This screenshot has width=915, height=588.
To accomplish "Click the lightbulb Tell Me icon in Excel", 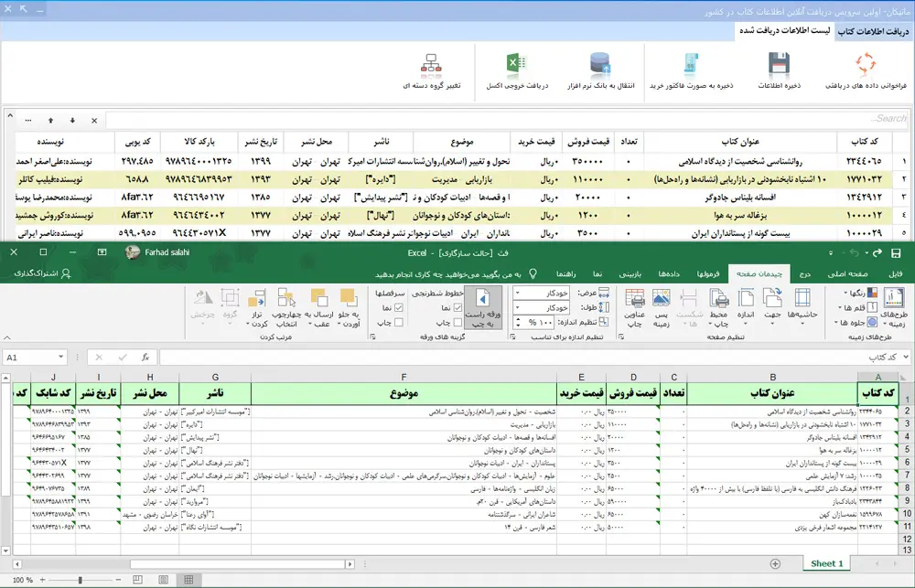I will pos(533,273).
